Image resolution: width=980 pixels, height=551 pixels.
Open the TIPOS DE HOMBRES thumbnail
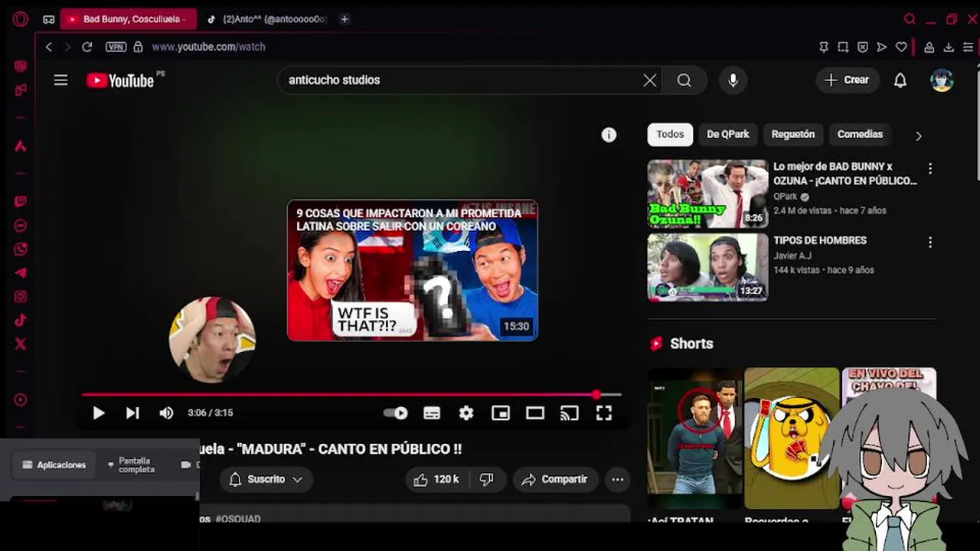[x=707, y=267]
